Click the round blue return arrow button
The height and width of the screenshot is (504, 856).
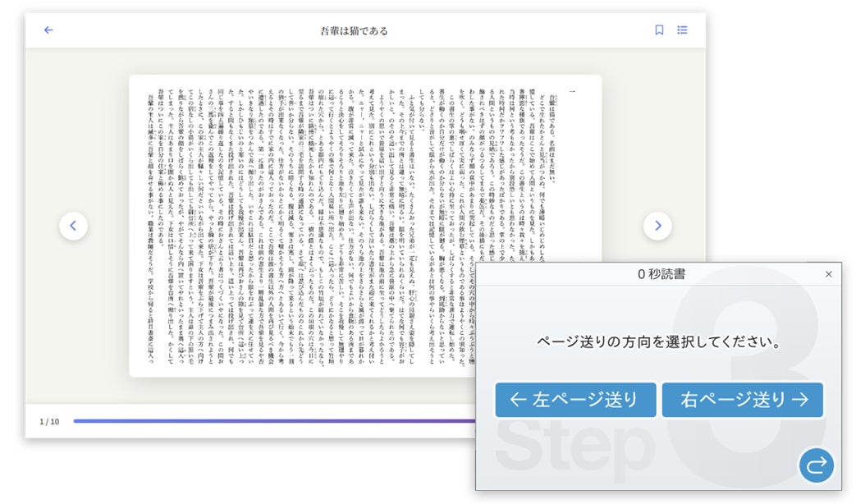(x=816, y=465)
